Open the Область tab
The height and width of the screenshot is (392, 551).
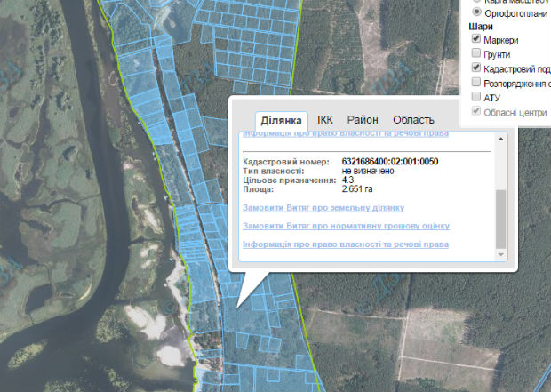click(x=413, y=120)
